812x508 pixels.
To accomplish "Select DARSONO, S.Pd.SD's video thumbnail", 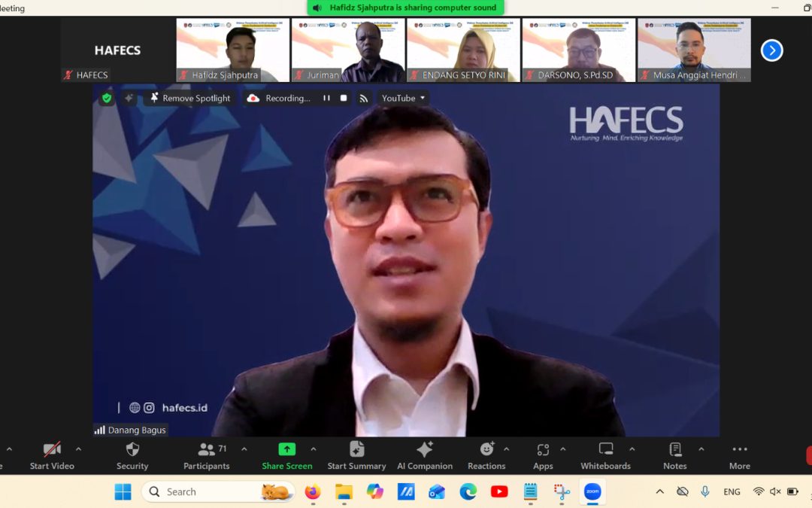I will point(578,50).
